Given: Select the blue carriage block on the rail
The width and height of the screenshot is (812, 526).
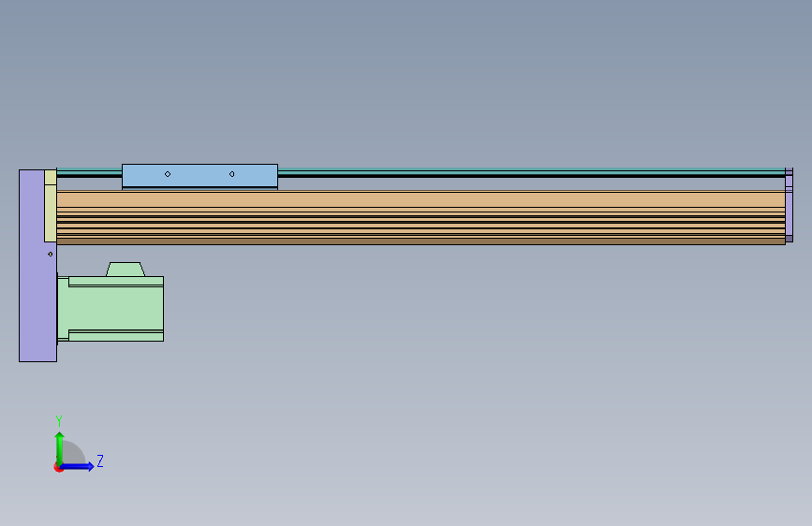Looking at the screenshot, I should pyautogui.click(x=199, y=176).
